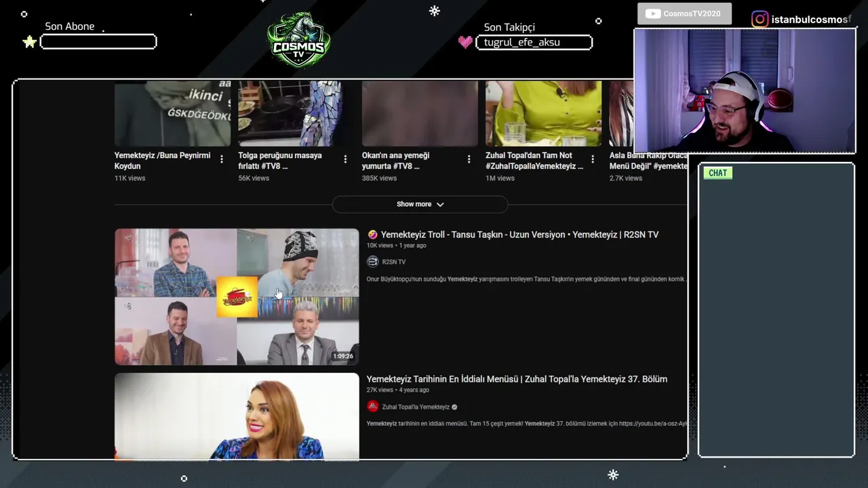Open options menu for Buna Peynirmi Koydun video
The height and width of the screenshot is (488, 868).
pos(222,159)
